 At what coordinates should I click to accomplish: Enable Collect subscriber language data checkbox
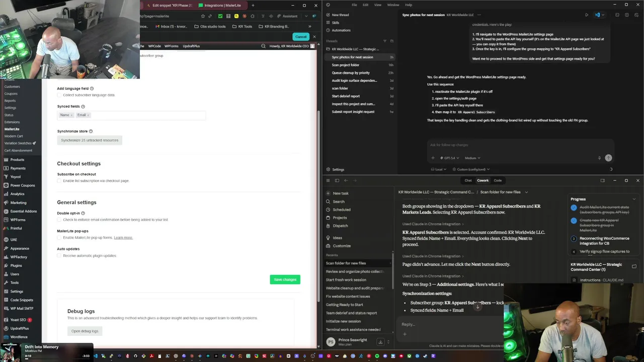click(59, 95)
